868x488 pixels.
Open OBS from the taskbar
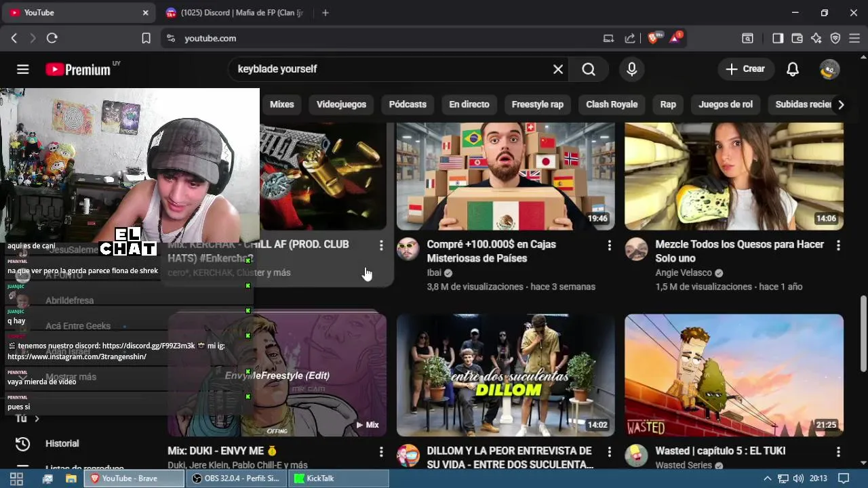click(x=236, y=479)
